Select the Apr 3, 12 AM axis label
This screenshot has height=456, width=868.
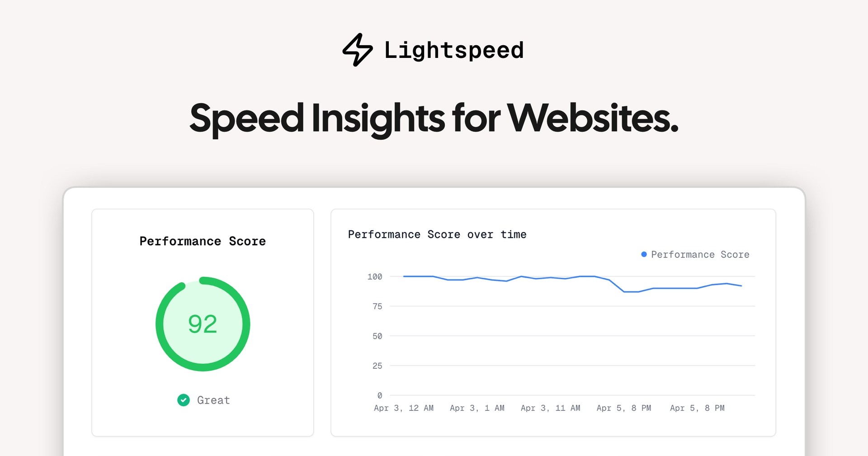coord(404,408)
